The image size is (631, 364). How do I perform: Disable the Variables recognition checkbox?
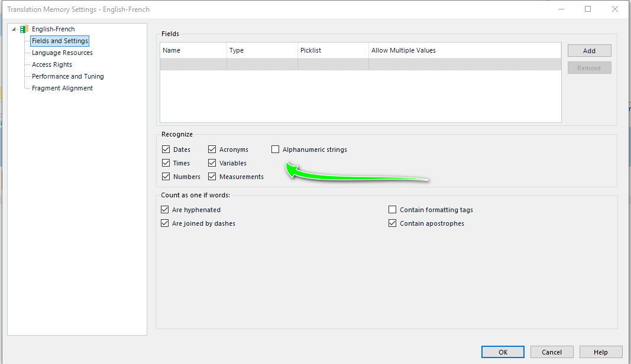tap(212, 163)
